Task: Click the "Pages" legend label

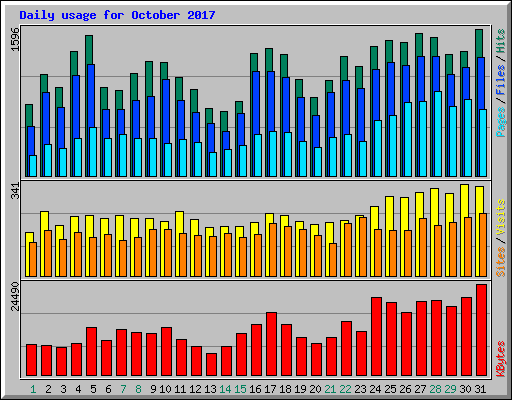Action: tap(501, 122)
